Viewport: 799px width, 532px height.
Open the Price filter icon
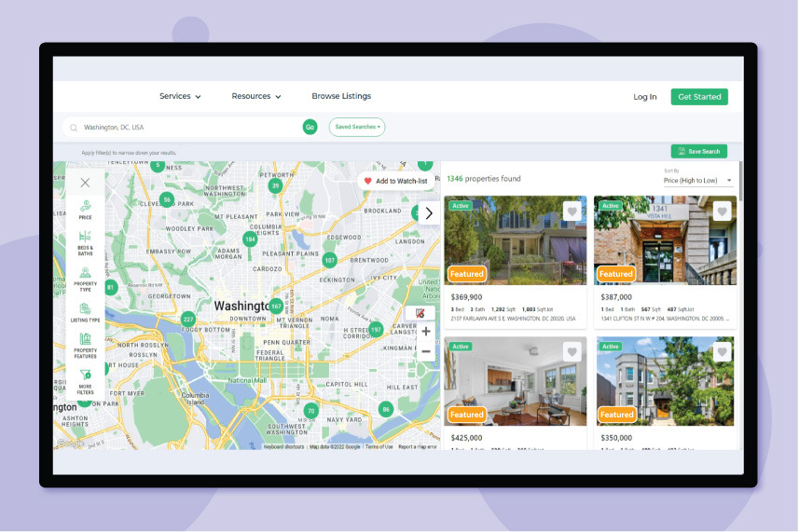click(x=85, y=207)
